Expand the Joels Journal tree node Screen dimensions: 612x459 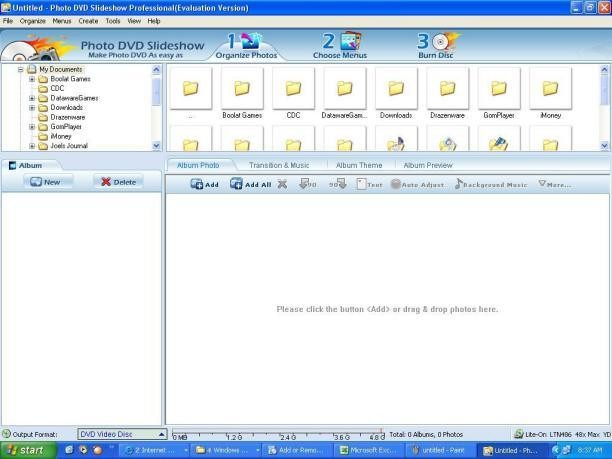coord(32,146)
